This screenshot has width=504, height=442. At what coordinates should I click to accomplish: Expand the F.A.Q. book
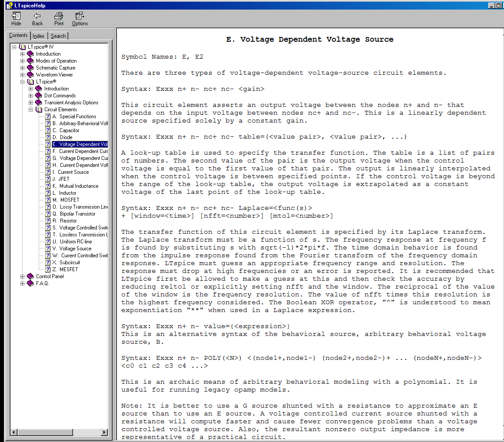tap(23, 283)
